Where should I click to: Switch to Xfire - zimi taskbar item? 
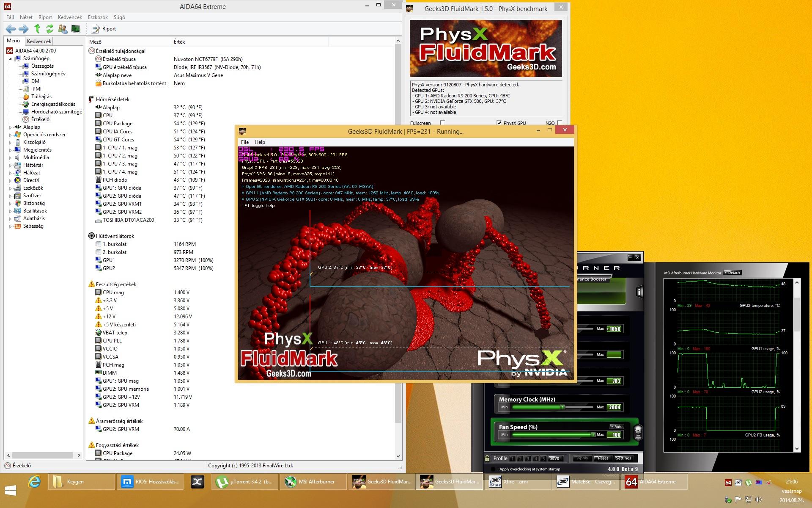point(518,482)
